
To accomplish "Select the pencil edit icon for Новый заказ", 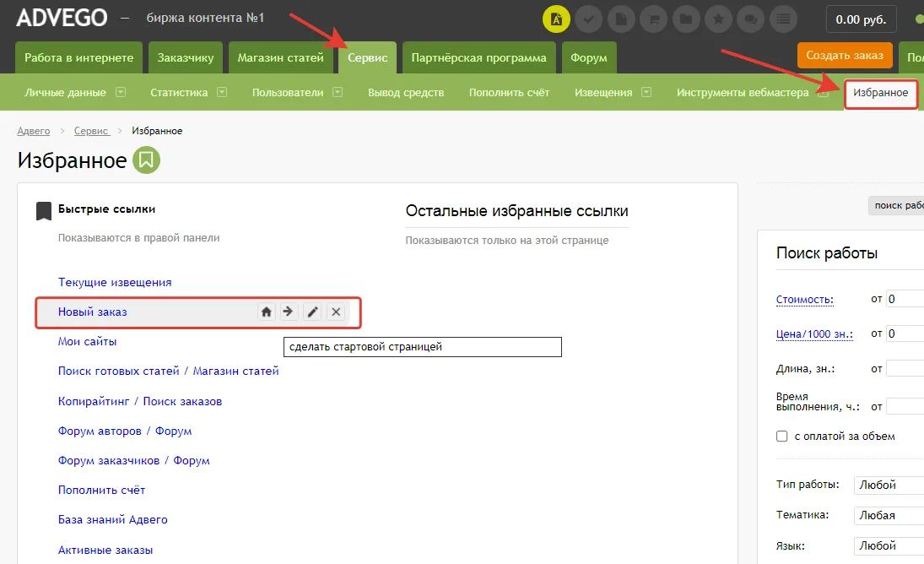I will tap(312, 312).
